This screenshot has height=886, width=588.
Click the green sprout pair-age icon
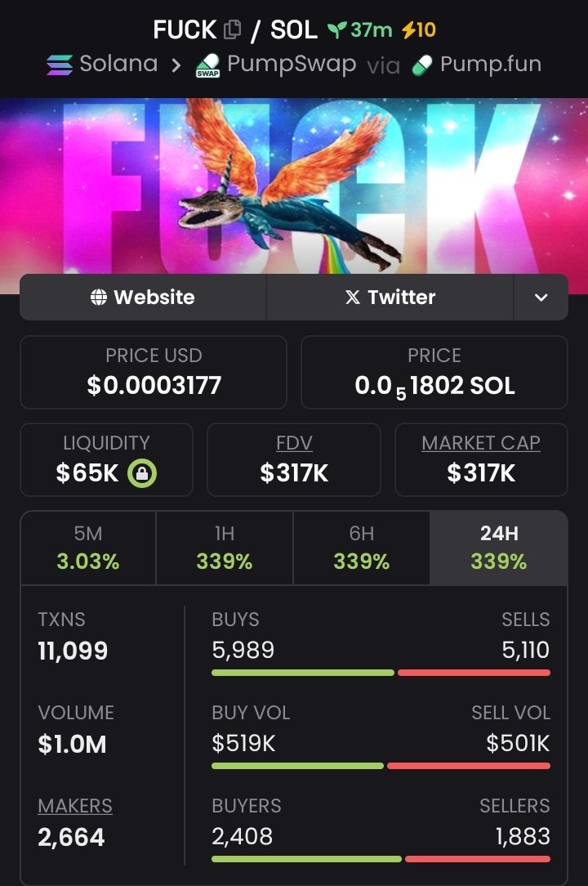click(x=337, y=29)
